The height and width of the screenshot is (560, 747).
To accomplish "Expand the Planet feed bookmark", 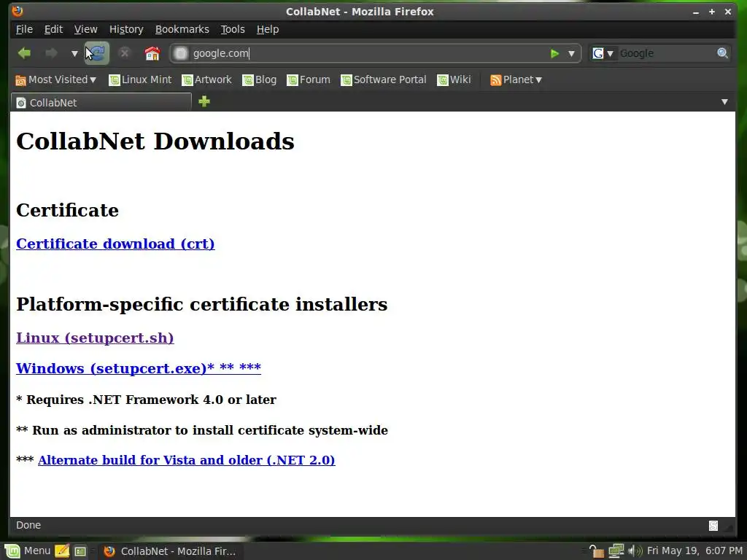I will click(516, 79).
